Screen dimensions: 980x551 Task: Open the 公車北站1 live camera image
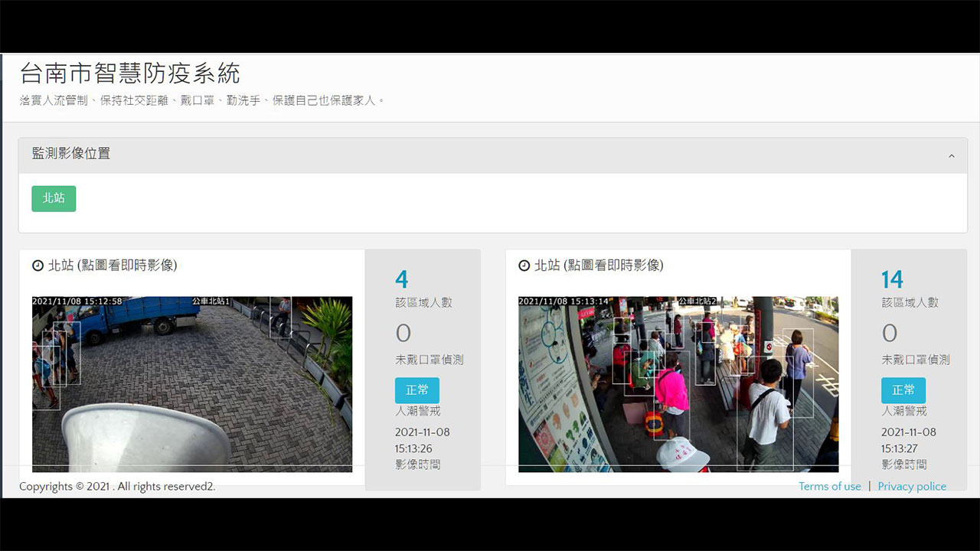coord(192,383)
